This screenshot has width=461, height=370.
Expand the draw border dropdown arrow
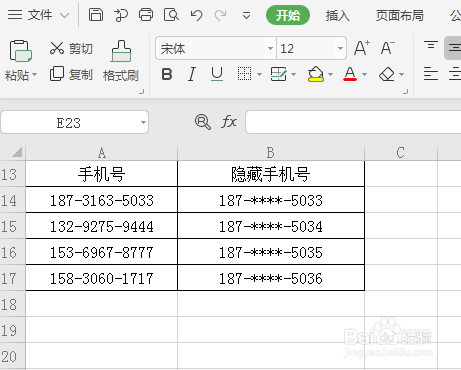[293, 74]
